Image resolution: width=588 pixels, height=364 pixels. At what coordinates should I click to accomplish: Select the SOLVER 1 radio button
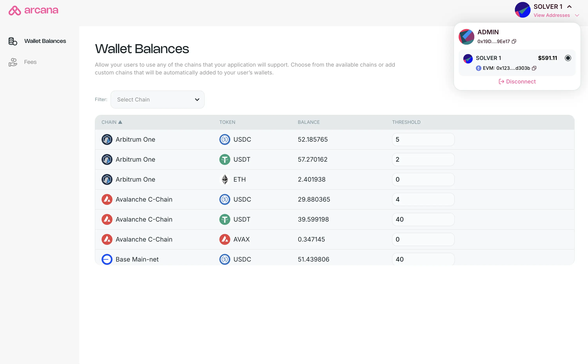tap(568, 58)
